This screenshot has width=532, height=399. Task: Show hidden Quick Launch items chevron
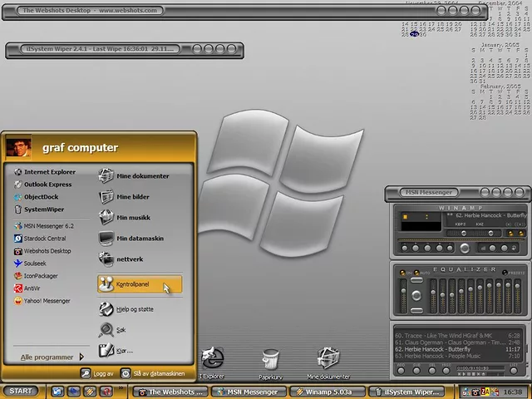121,387
